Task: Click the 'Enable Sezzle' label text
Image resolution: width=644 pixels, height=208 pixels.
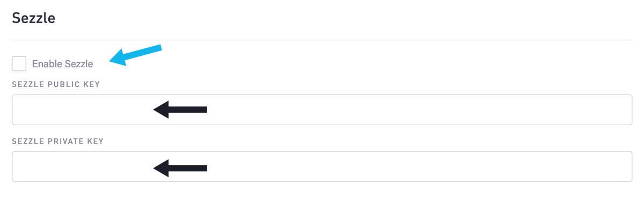Action: [62, 64]
